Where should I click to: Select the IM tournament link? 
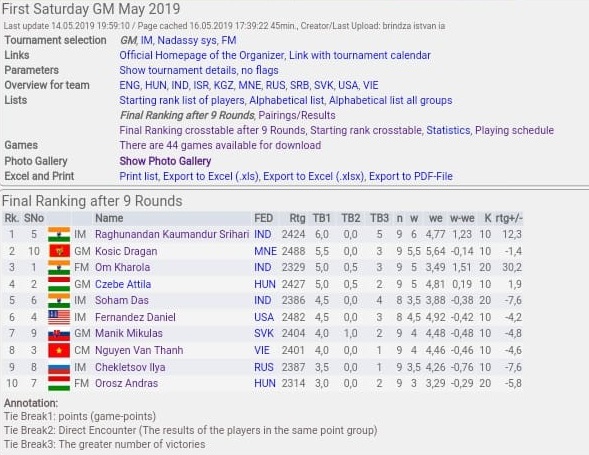(146, 40)
